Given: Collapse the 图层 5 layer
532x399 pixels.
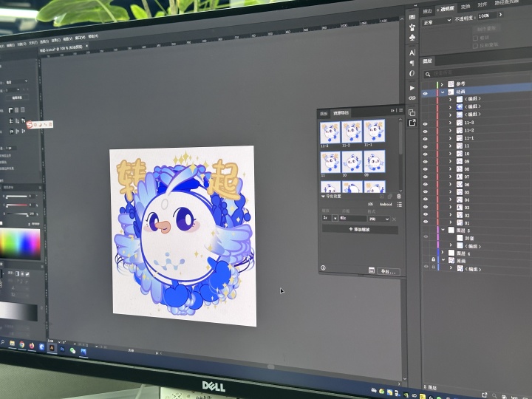Looking at the screenshot, I should pyautogui.click(x=443, y=230).
